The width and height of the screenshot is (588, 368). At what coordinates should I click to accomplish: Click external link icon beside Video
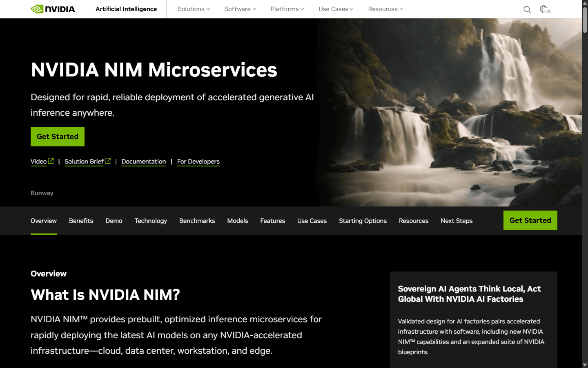[51, 161]
